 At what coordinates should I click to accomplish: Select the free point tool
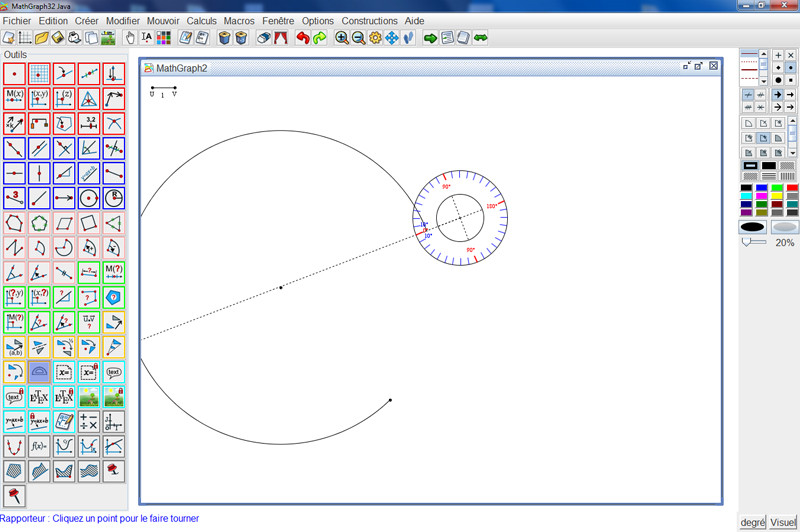tap(14, 74)
